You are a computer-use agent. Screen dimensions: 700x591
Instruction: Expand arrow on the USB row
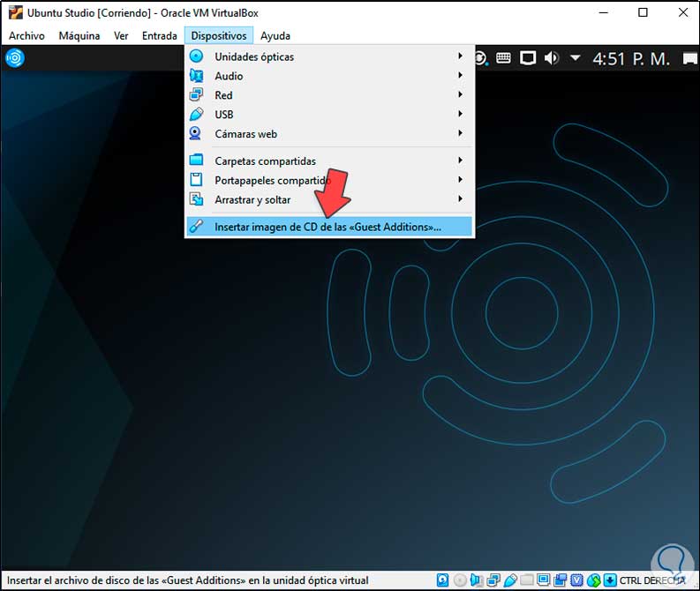460,114
